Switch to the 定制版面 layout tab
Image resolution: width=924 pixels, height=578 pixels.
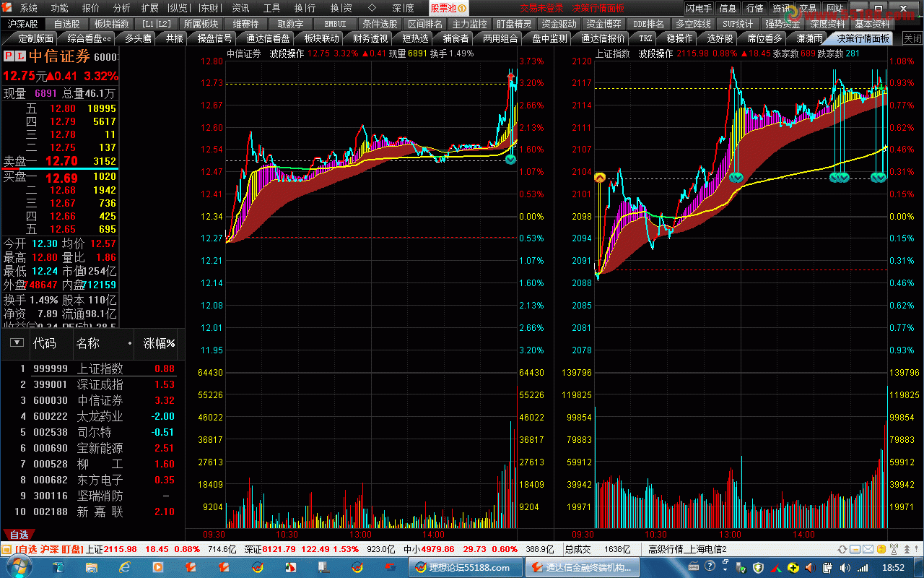(x=35, y=38)
